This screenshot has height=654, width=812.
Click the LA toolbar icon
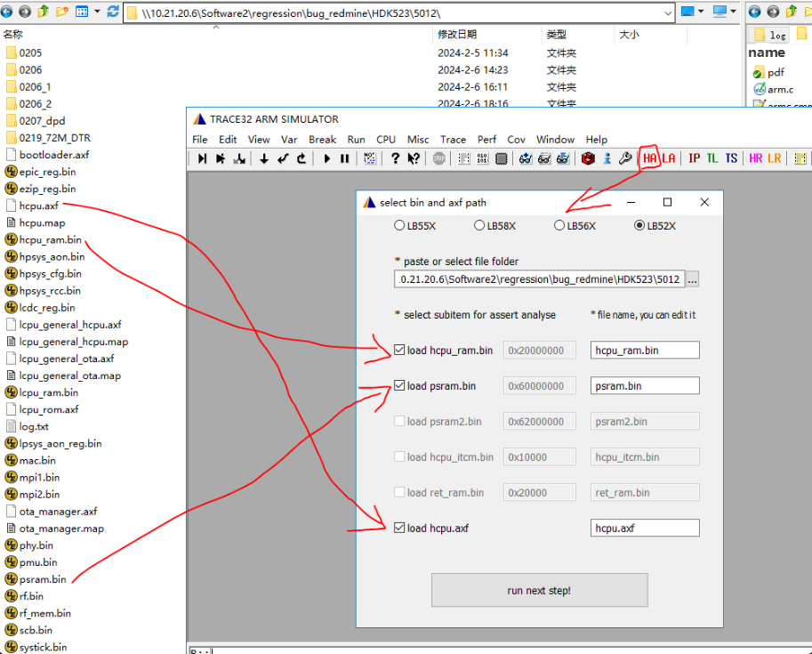tap(669, 158)
